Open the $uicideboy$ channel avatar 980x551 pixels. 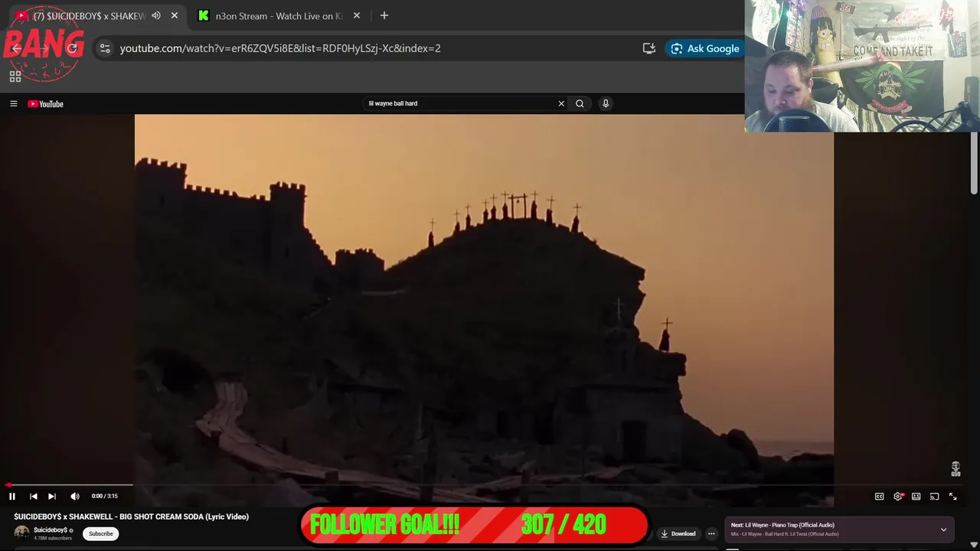21,533
